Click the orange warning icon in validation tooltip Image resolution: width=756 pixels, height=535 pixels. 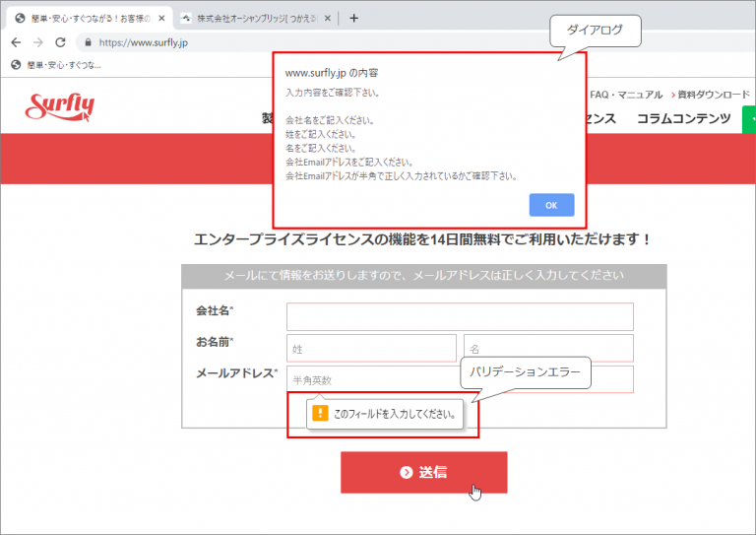pyautogui.click(x=319, y=414)
